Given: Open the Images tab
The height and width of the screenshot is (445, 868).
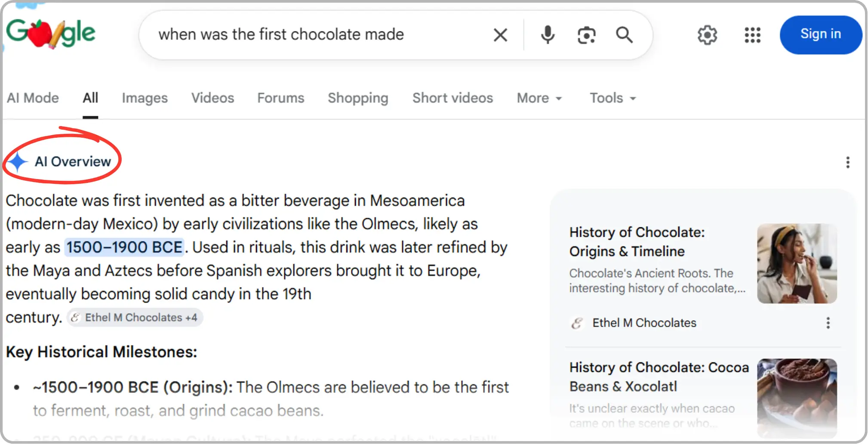Looking at the screenshot, I should (x=145, y=98).
